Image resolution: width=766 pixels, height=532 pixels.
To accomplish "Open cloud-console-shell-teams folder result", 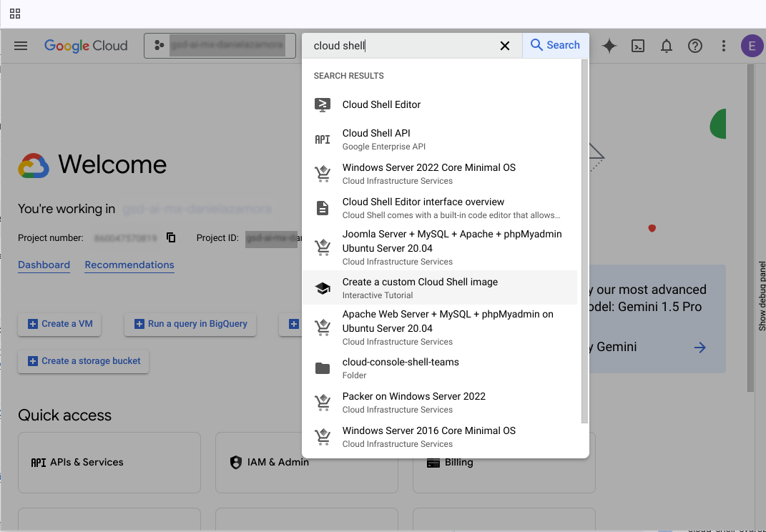I will [401, 368].
